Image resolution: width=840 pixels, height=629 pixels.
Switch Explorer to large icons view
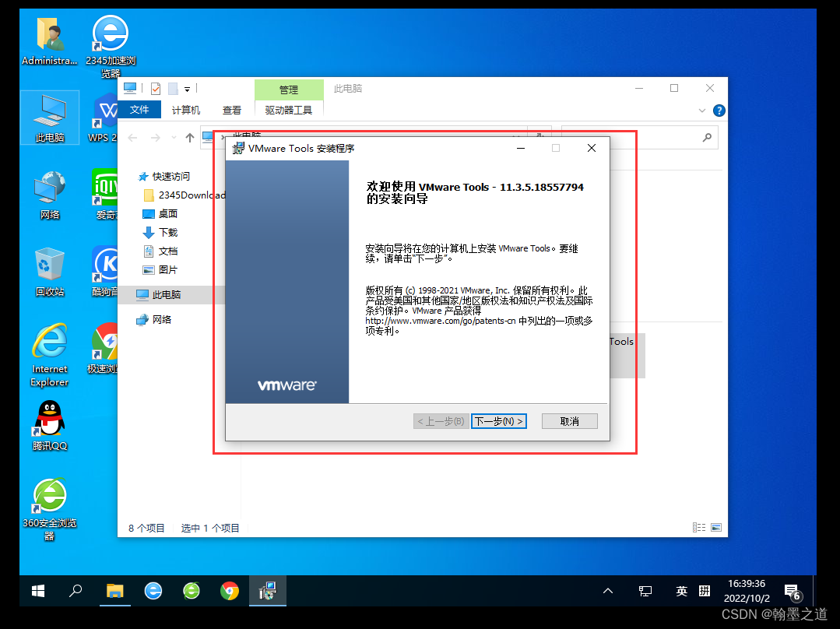click(716, 528)
